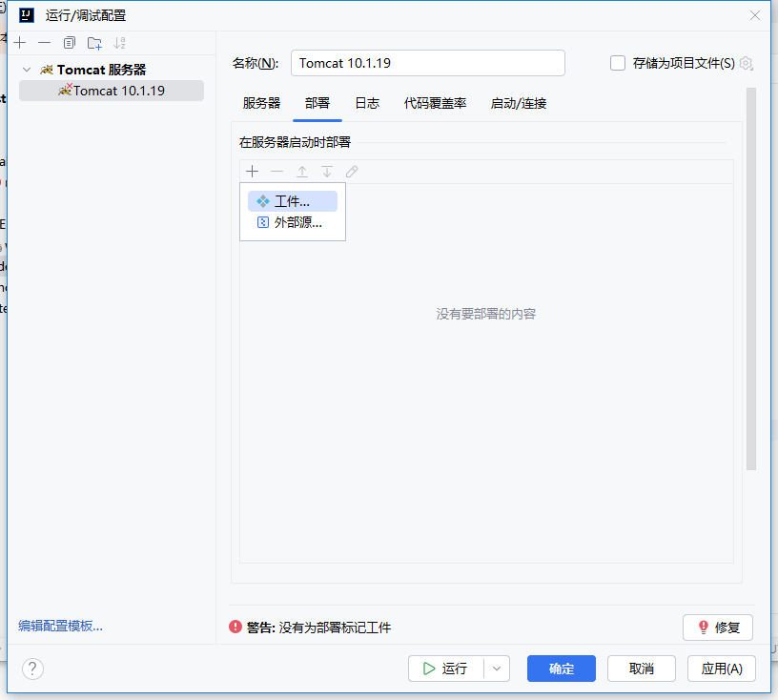Click the move-up arrow in deployment toolbar
Image resolution: width=778 pixels, height=700 pixels.
click(301, 171)
